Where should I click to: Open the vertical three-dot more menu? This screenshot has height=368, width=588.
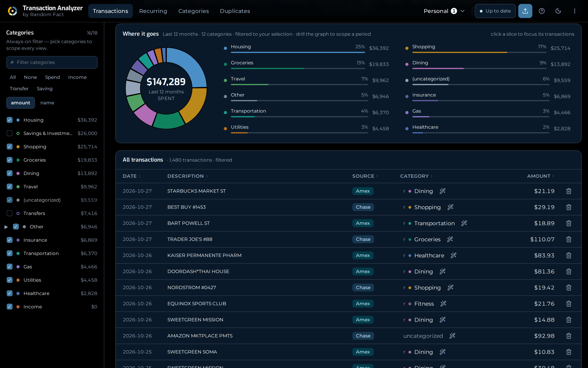click(574, 11)
